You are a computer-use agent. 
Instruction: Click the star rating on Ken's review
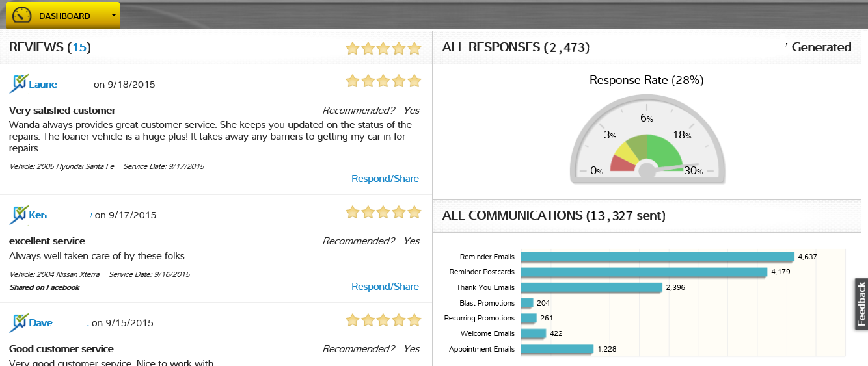(383, 212)
